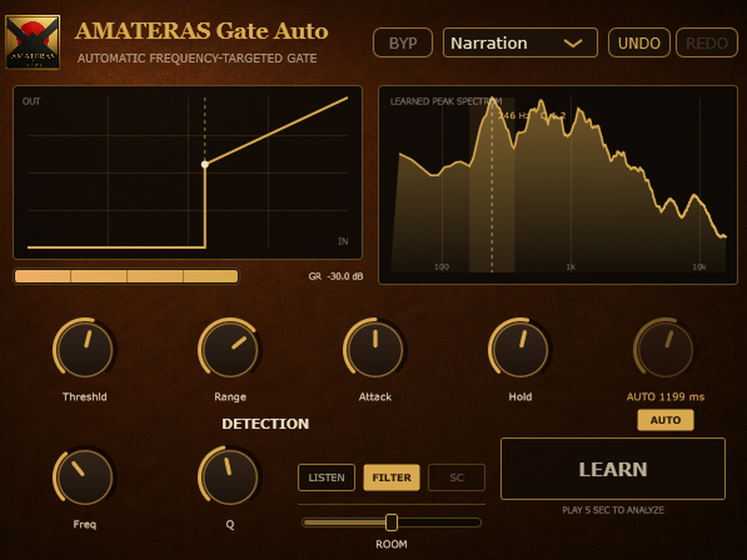Click the gain reduction meter bar
The image size is (747, 560).
coord(127,276)
